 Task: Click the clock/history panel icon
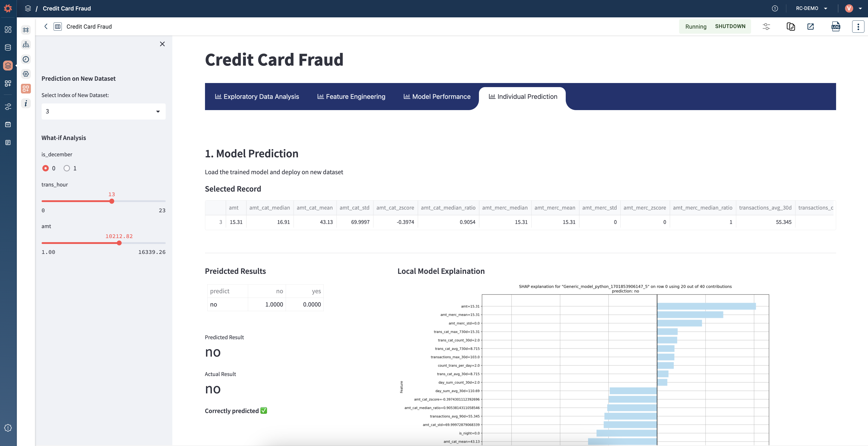click(x=26, y=59)
